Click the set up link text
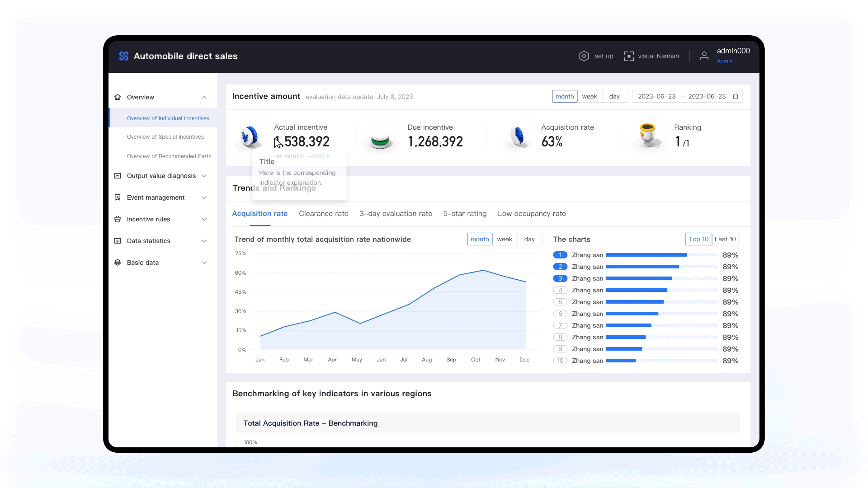The height and width of the screenshot is (488, 868). (604, 56)
